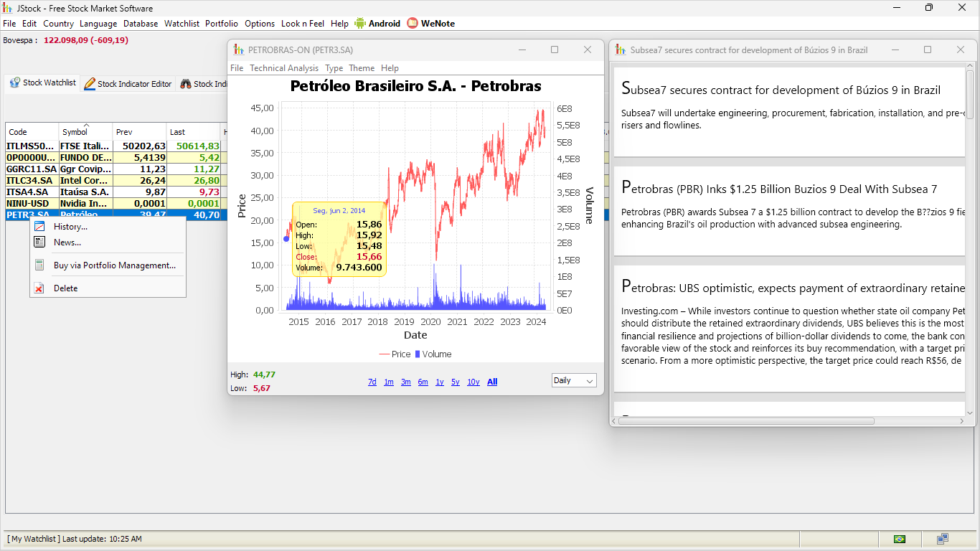The width and height of the screenshot is (980, 551).
Task: Click the news window horizontal scrollbar
Action: tap(746, 421)
